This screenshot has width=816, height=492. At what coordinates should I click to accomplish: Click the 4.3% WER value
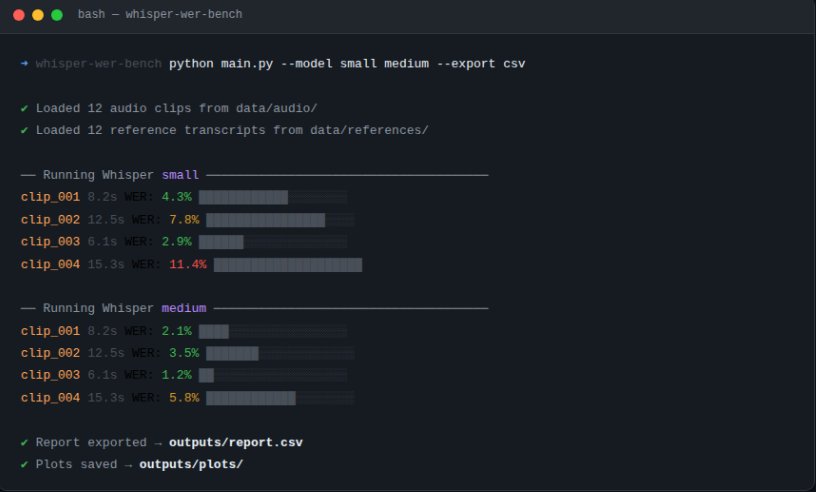pyautogui.click(x=176, y=197)
